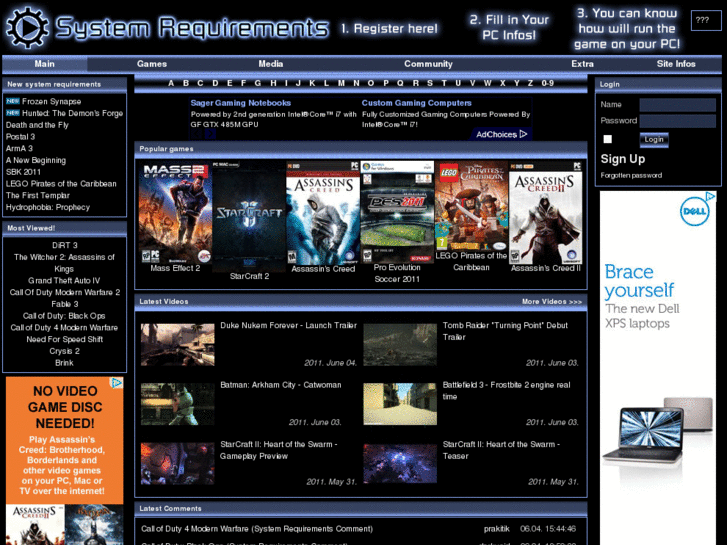Click the ??? box in the header
Screen dimensions: 727x545
(706, 20)
